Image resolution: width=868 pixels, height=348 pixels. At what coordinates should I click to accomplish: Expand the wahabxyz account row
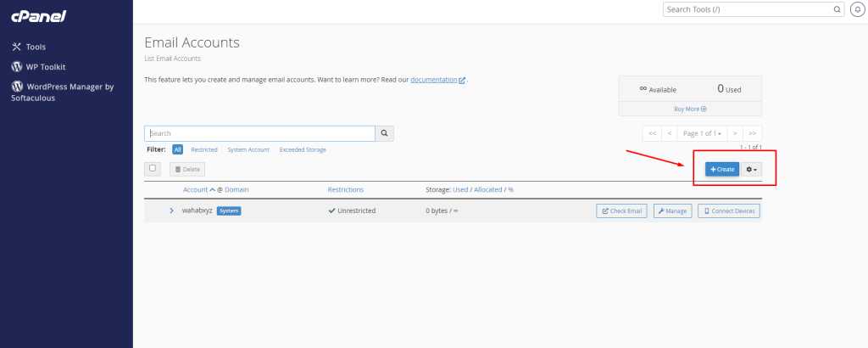point(171,210)
